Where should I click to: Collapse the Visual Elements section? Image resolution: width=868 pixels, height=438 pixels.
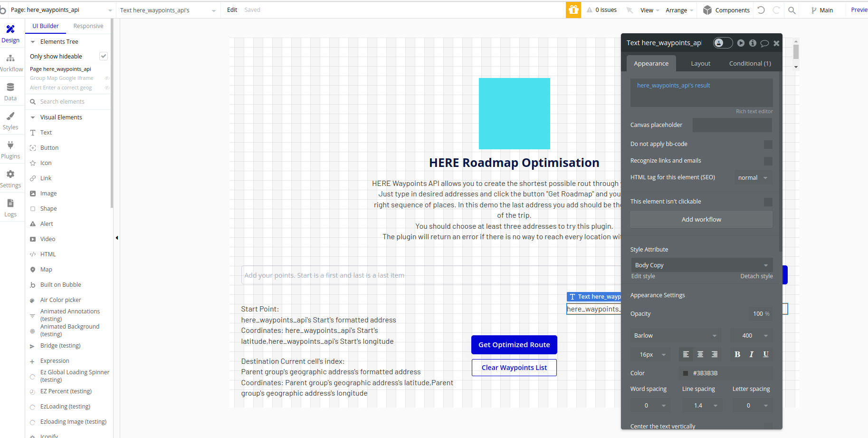33,117
